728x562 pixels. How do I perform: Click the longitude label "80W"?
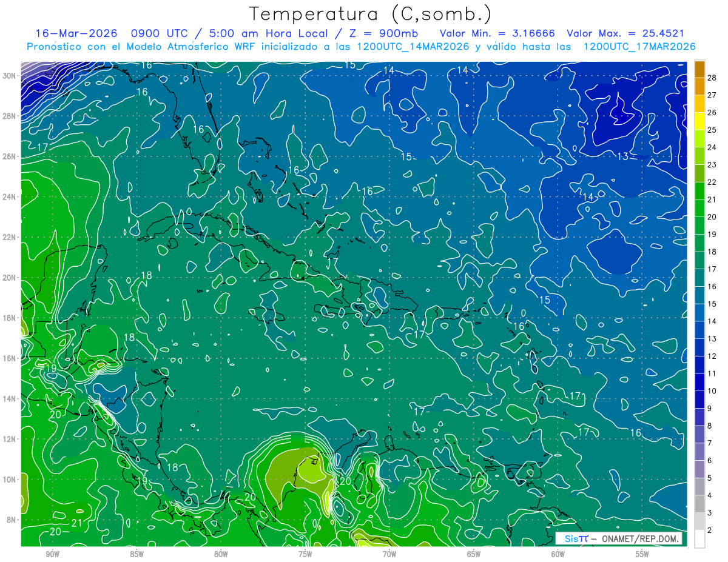pyautogui.click(x=221, y=554)
